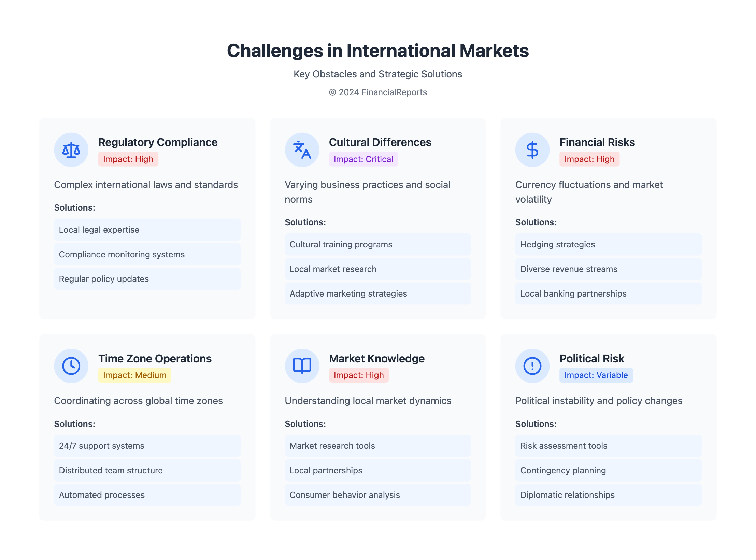Image resolution: width=756 pixels, height=560 pixels.
Task: Click the blue Impact: Variable badge
Action: (596, 375)
